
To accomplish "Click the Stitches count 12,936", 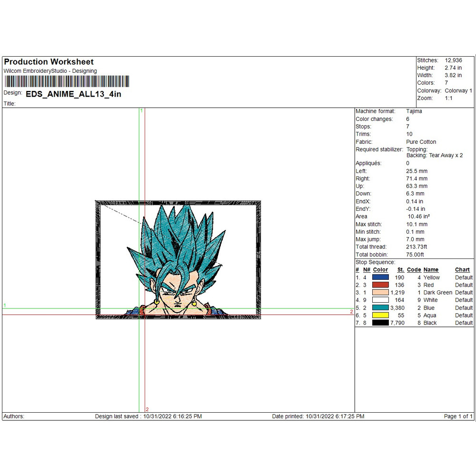I will click(x=453, y=60).
